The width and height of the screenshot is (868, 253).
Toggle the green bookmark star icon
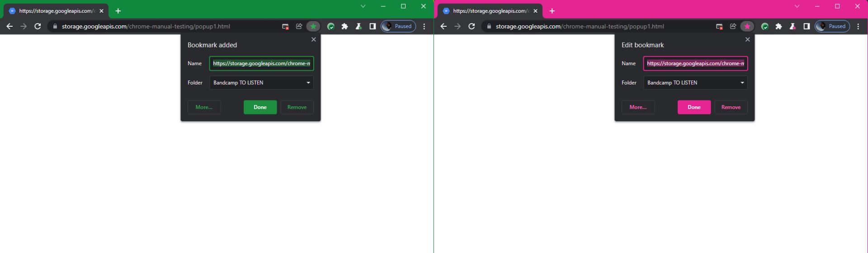pyautogui.click(x=313, y=26)
